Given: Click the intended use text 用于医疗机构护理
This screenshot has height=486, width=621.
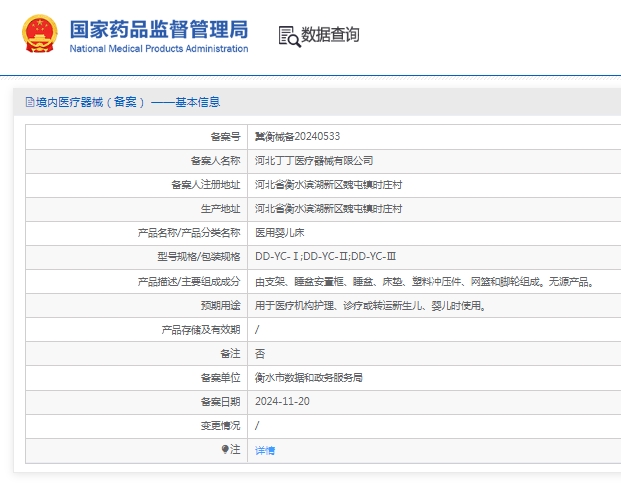Looking at the screenshot, I should (370, 306).
